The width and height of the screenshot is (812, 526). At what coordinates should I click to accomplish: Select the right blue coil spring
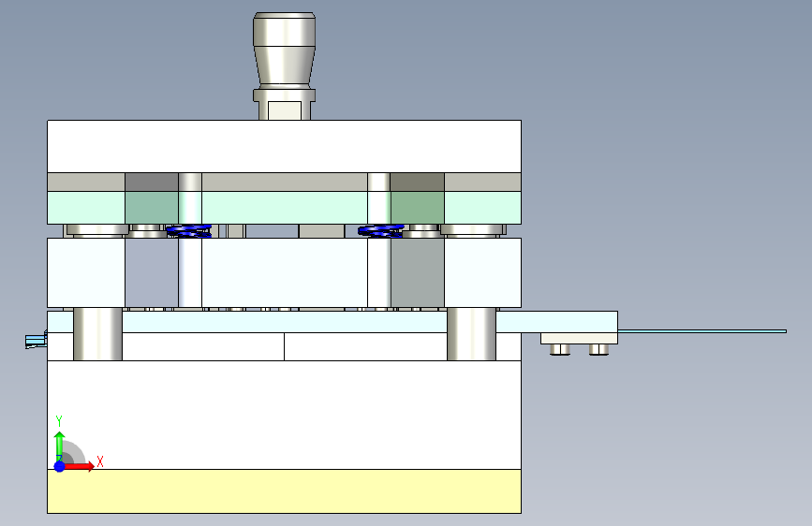[x=381, y=231]
